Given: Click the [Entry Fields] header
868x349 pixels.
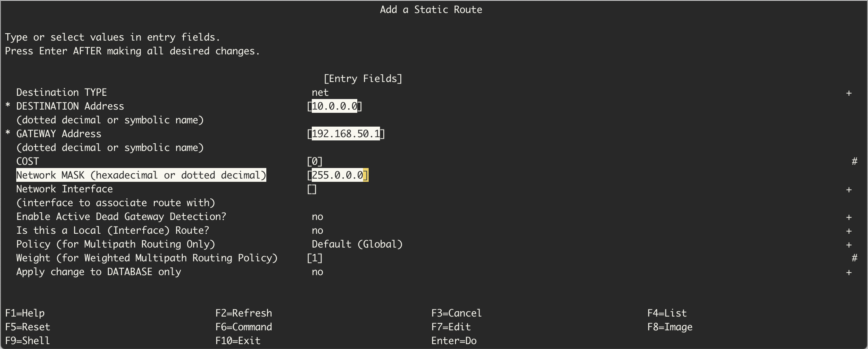Looking at the screenshot, I should point(363,79).
